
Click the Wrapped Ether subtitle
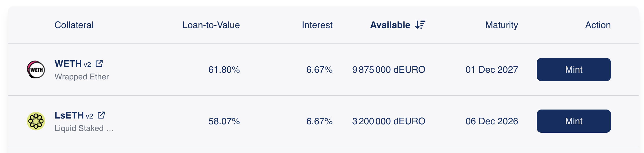pyautogui.click(x=82, y=77)
